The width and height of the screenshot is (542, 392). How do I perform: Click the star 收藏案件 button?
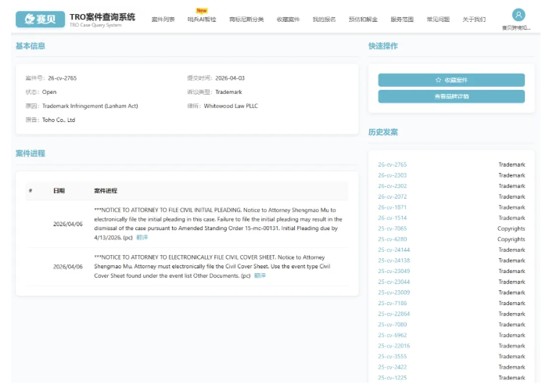[451, 80]
